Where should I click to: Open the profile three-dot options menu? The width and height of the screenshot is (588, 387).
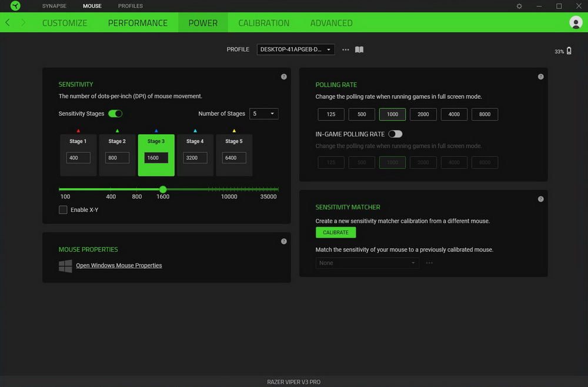[346, 50]
